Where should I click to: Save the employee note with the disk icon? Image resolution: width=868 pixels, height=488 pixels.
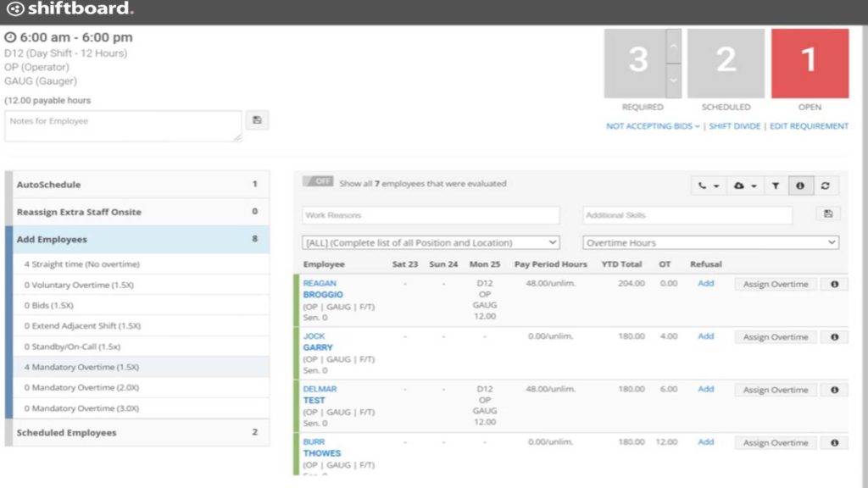pyautogui.click(x=257, y=120)
